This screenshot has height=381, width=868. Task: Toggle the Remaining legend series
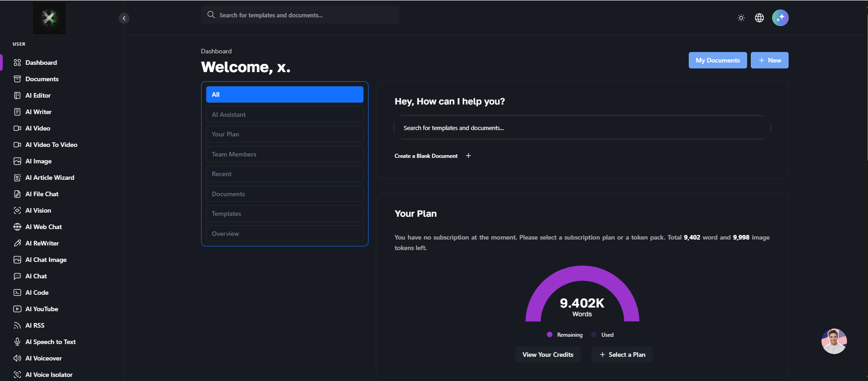(x=565, y=335)
